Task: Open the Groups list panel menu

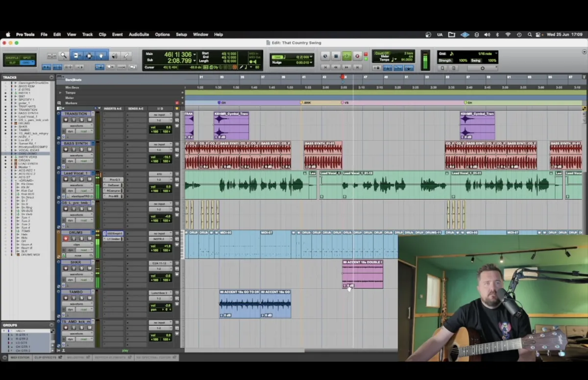Action: [51, 326]
